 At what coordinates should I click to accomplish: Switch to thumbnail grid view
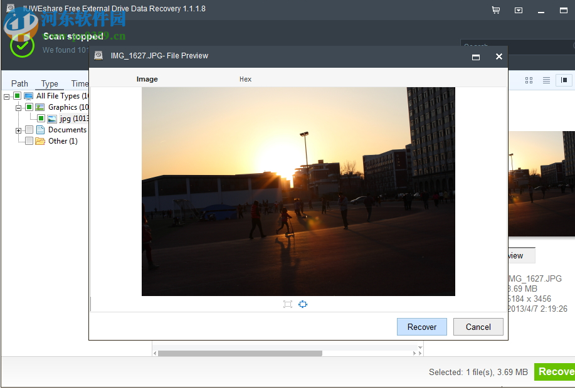tap(529, 80)
